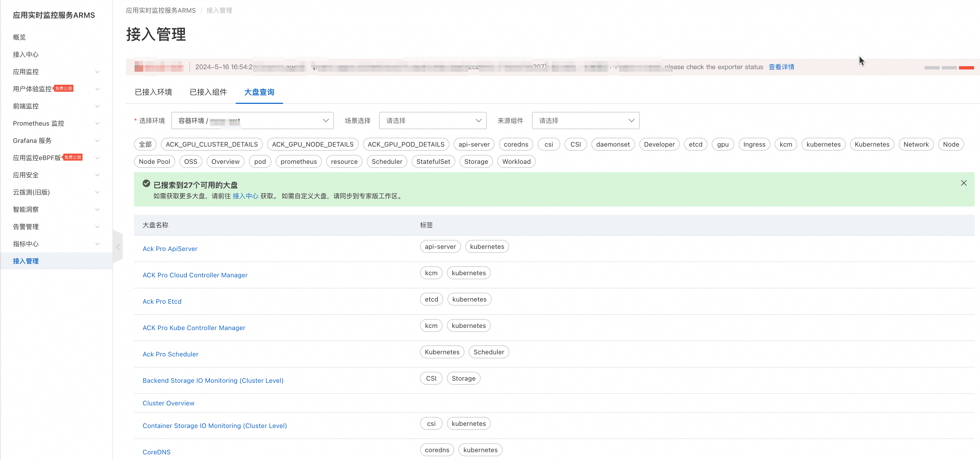The height and width of the screenshot is (460, 980).
Task: Open the 选择环境 environment dropdown
Action: [253, 121]
